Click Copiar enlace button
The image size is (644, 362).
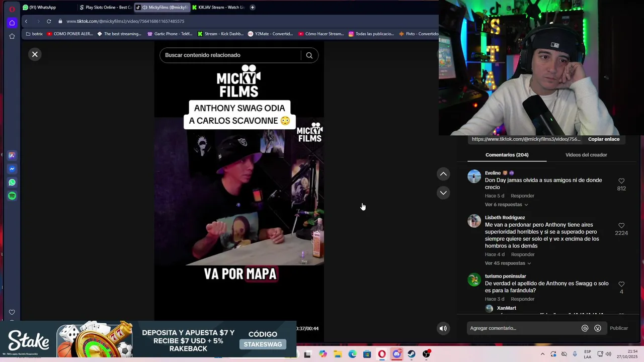pos(604,139)
